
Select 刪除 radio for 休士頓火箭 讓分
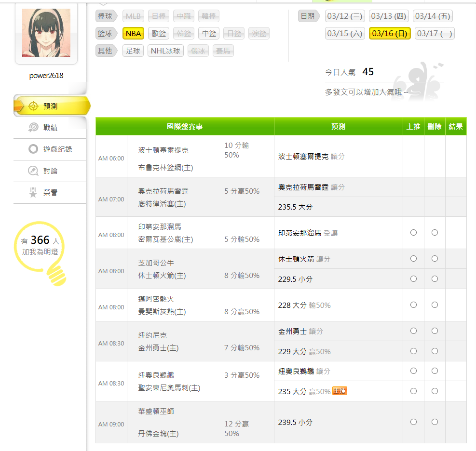435,259
